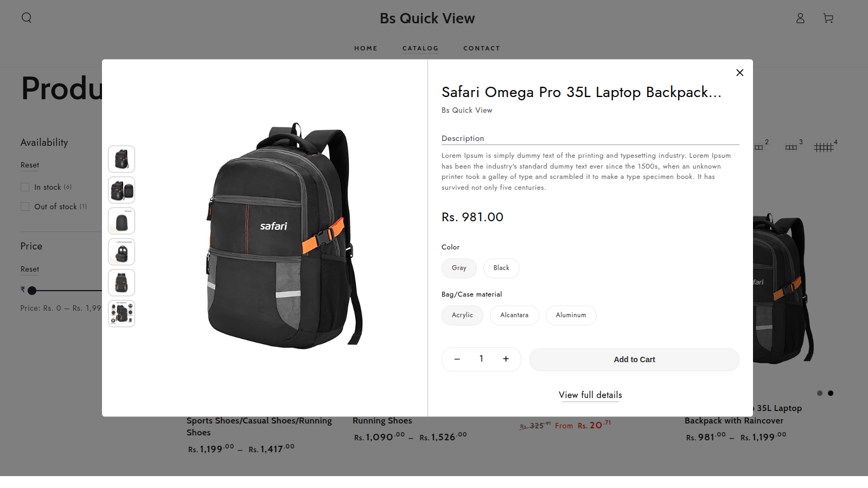Select the first backpack thumbnail image
This screenshot has width=868, height=488.
pos(122,159)
